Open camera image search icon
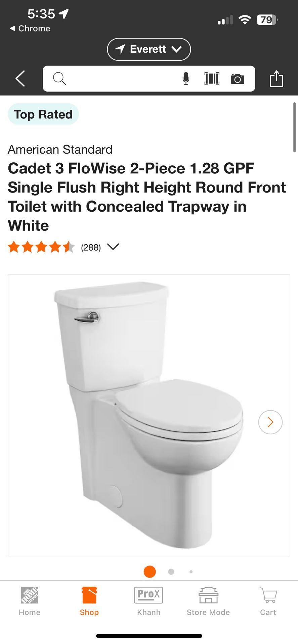This screenshot has height=644, width=298. (x=238, y=79)
